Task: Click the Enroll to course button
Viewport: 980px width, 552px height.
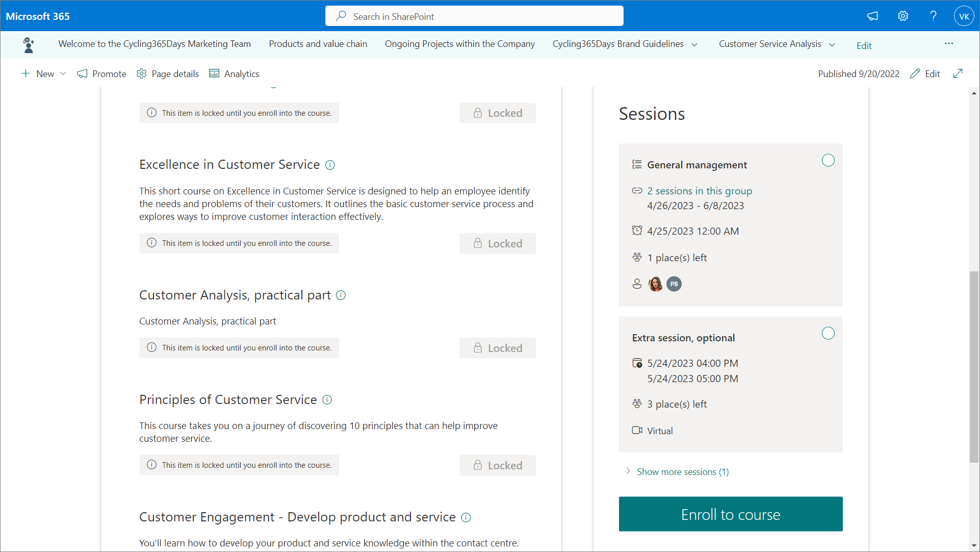Action: coord(730,514)
